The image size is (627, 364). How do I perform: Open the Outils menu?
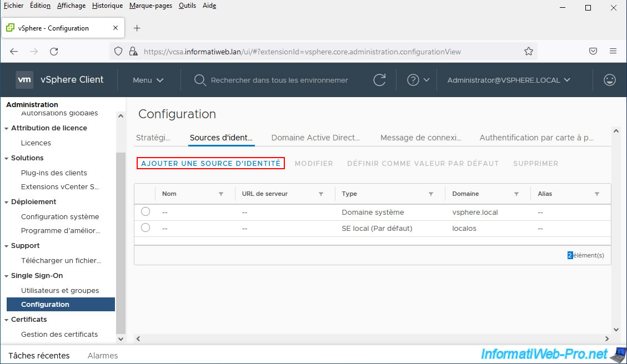(187, 6)
